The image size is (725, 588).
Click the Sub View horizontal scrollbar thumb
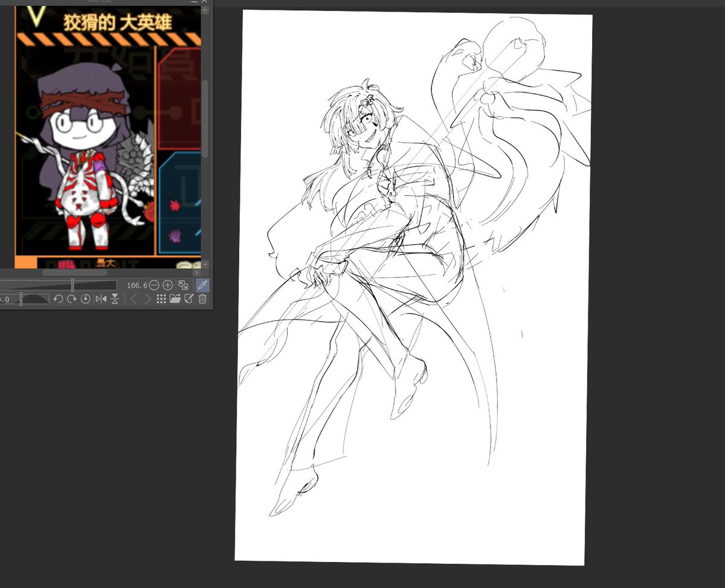coord(74,273)
